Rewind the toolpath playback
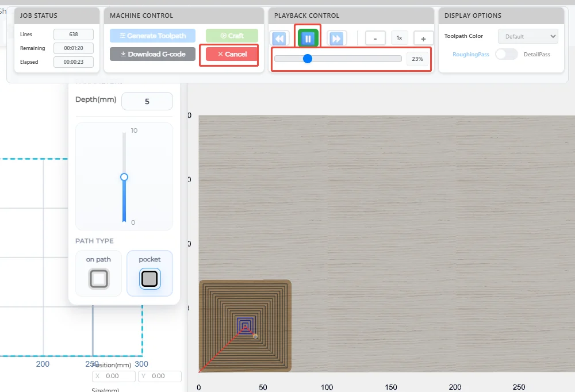Viewport: 575px width, 392px height. coord(279,39)
